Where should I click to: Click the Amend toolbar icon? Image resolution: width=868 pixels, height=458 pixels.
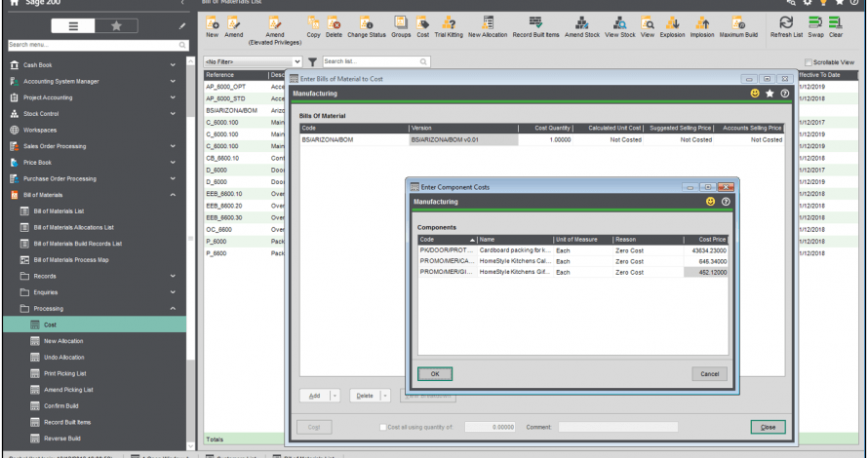pyautogui.click(x=234, y=27)
